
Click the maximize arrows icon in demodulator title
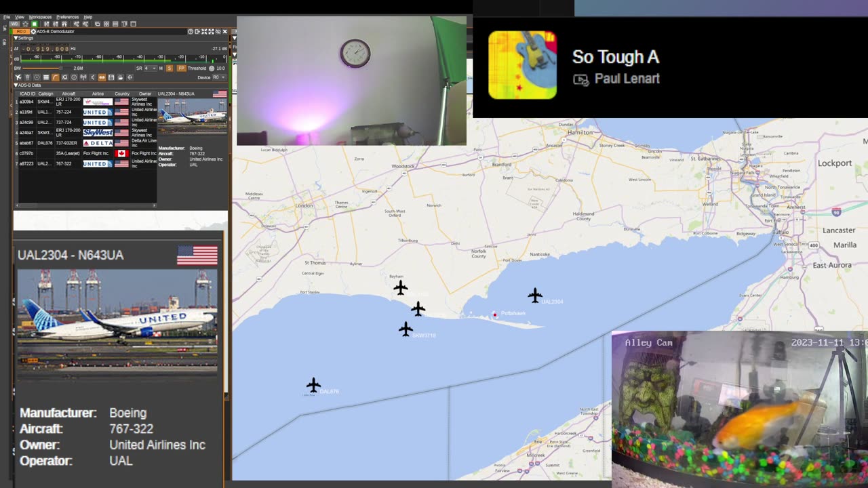coord(211,32)
